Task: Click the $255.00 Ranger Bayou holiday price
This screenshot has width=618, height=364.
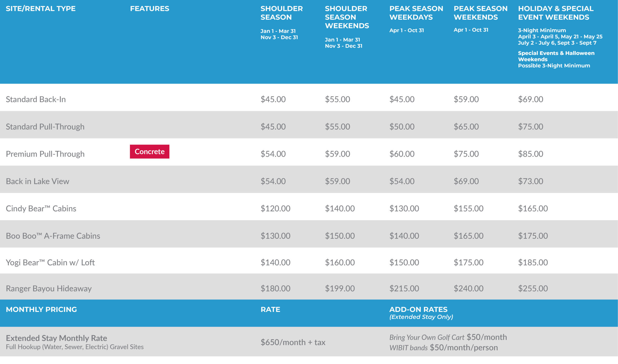Action: [533, 288]
